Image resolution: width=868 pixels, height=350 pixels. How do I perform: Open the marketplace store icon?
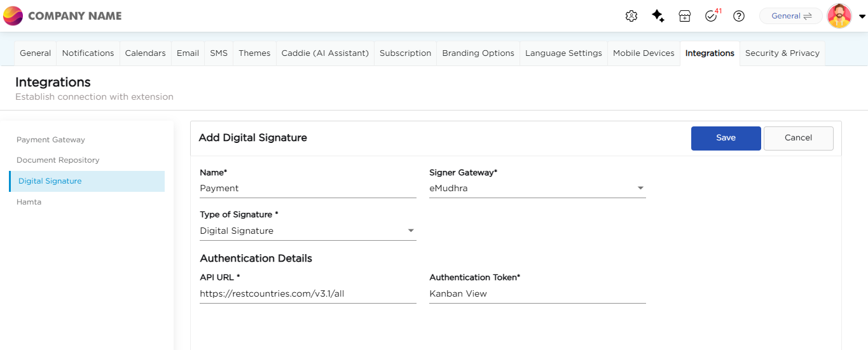click(x=684, y=17)
